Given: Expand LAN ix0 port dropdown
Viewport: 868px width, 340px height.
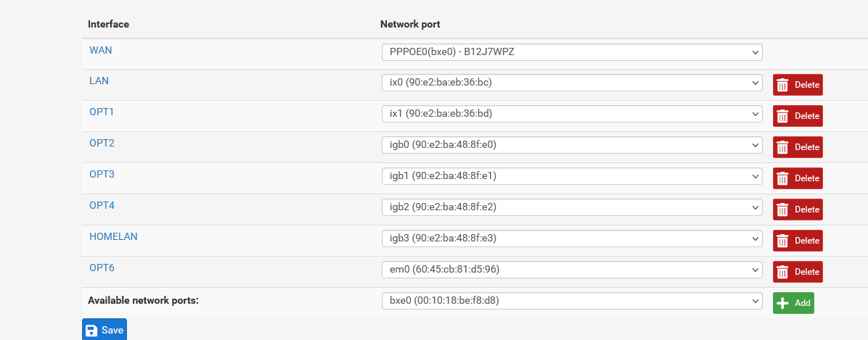Looking at the screenshot, I should pos(572,83).
